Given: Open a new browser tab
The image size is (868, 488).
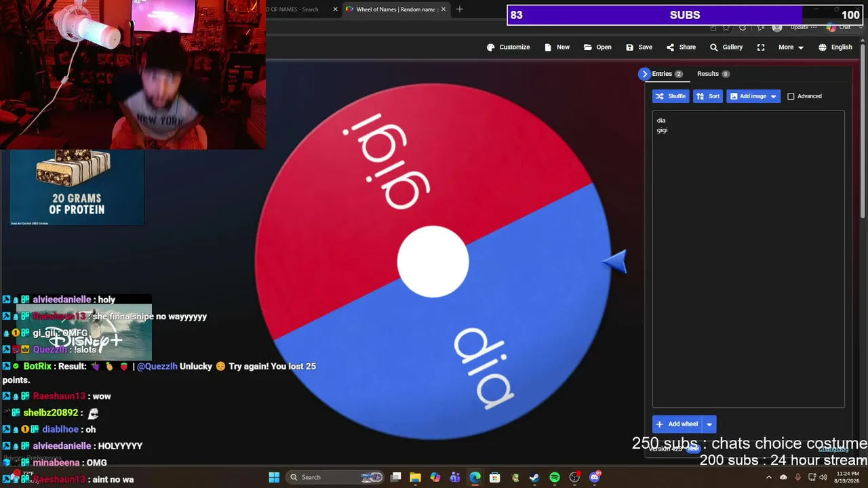Looking at the screenshot, I should click(x=460, y=9).
